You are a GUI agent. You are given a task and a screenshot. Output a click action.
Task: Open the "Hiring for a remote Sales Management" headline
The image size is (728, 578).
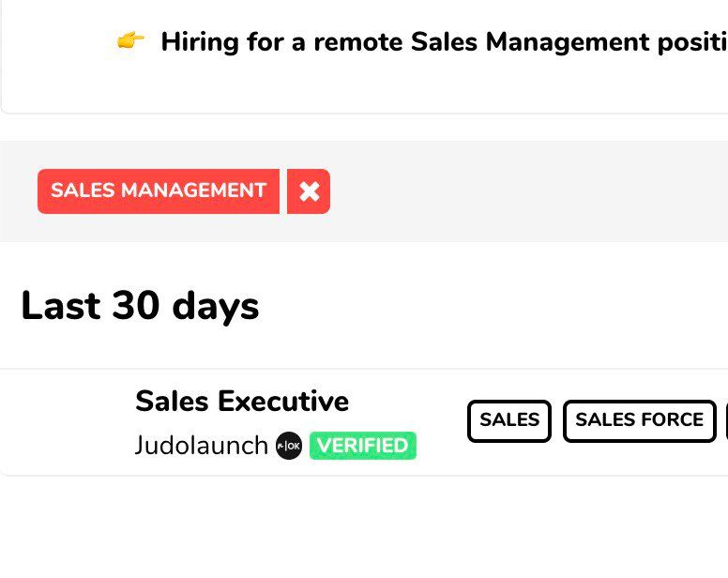point(443,42)
